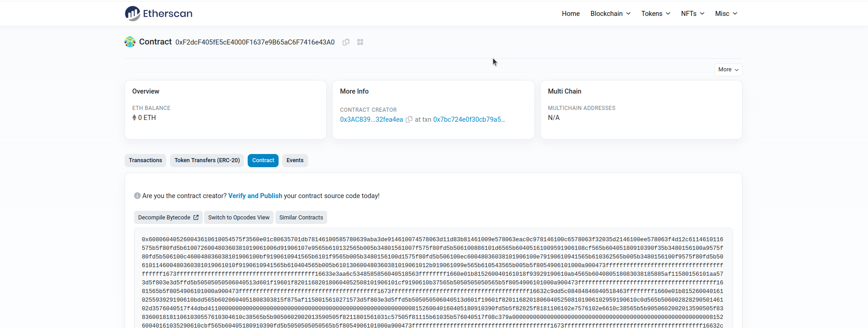The image size is (868, 328).
Task: Switch to Token Transfers (ERC-20) tab
Action: (207, 160)
